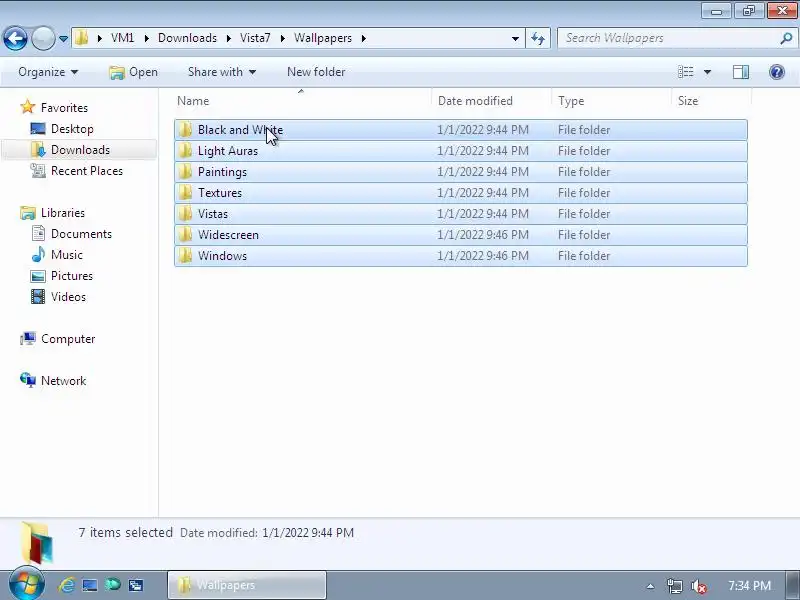Open the Music library

[x=66, y=255]
